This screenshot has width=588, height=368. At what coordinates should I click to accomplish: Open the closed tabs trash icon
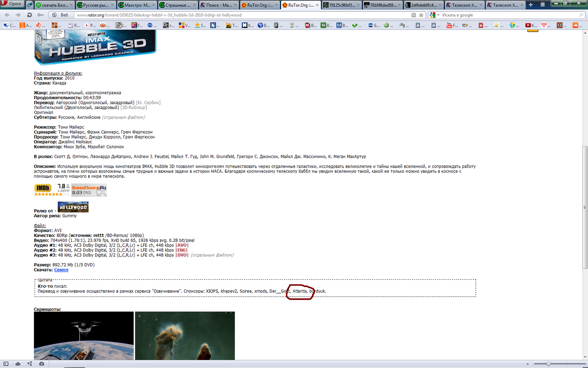click(542, 5)
